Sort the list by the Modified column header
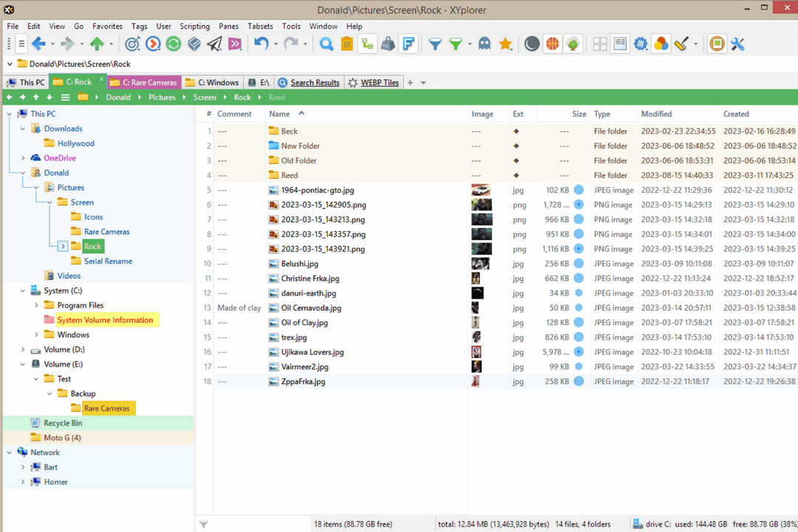 [656, 114]
